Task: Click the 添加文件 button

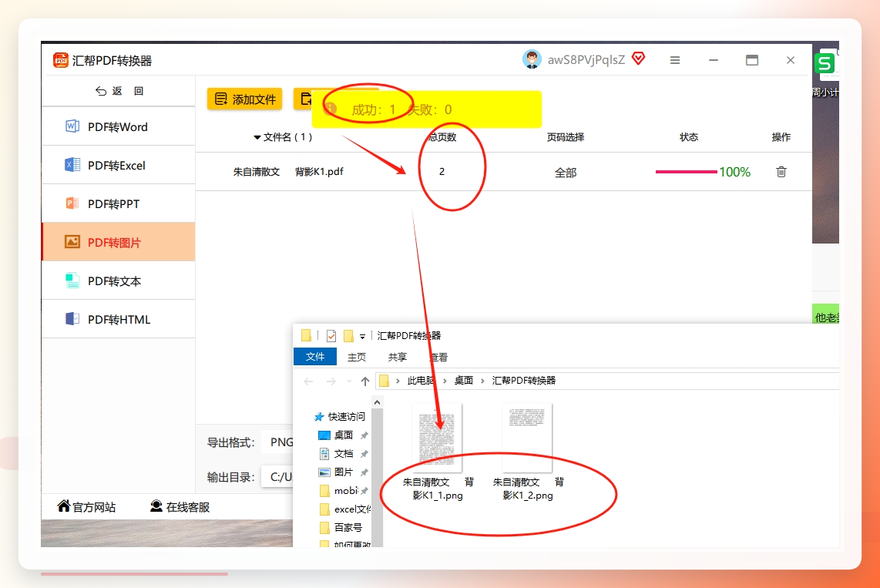Action: pyautogui.click(x=245, y=99)
